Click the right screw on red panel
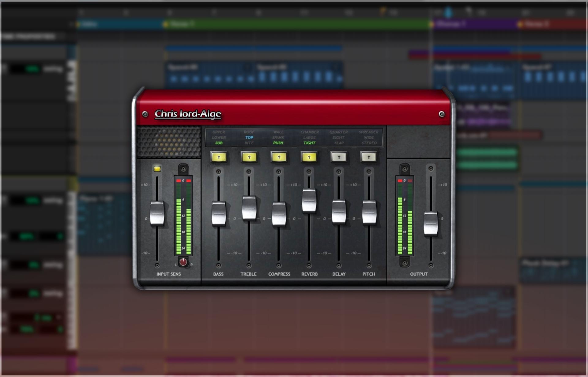Image resolution: width=588 pixels, height=377 pixels. coord(442,114)
